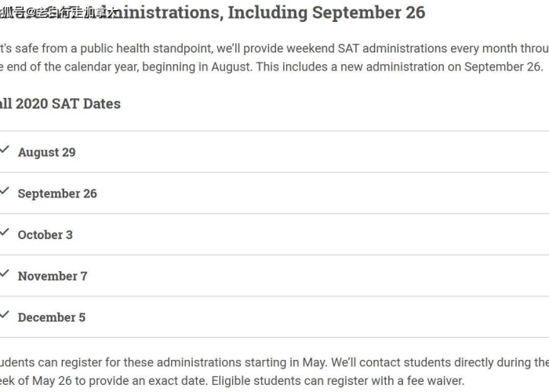Viewport: 549px width, 392px height.
Task: Select the September 26 date label
Action: (57, 194)
